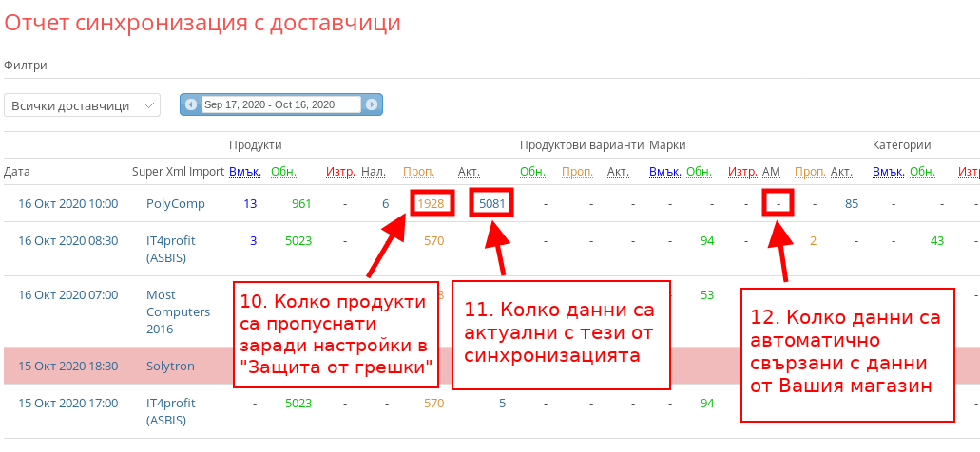Click the next date range arrow
This screenshot has height=452, width=980.
point(372,104)
